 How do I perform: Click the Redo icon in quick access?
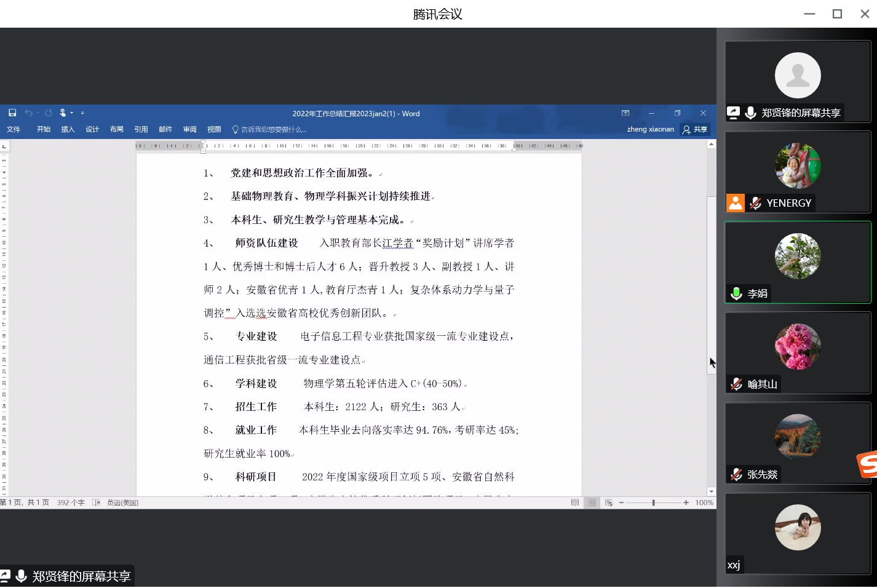(x=49, y=113)
